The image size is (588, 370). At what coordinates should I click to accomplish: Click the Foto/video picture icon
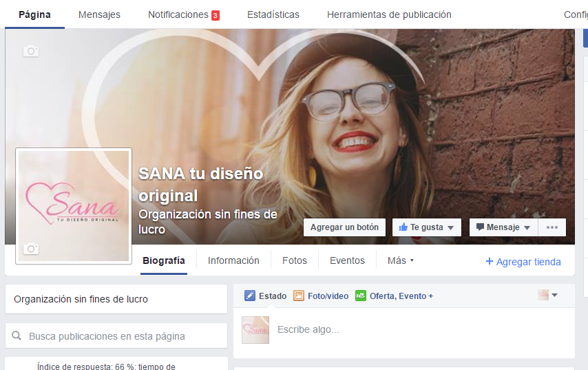point(299,296)
